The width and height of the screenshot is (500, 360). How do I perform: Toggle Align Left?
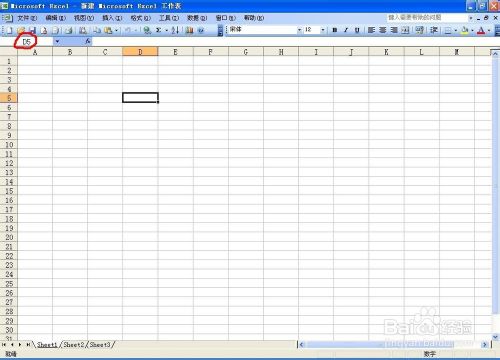tap(371, 30)
